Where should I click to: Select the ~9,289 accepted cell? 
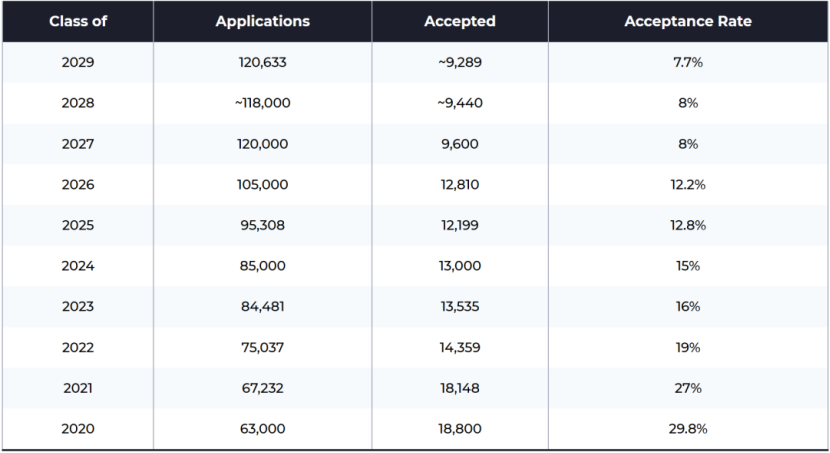[459, 62]
